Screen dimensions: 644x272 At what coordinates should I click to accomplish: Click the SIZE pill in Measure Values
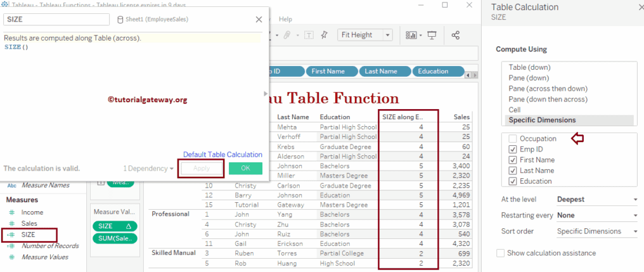(x=115, y=226)
